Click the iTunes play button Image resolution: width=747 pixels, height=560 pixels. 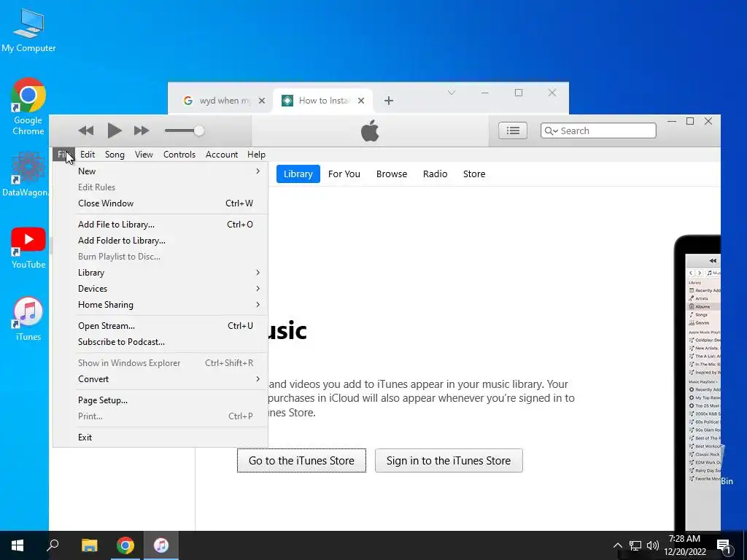115,131
